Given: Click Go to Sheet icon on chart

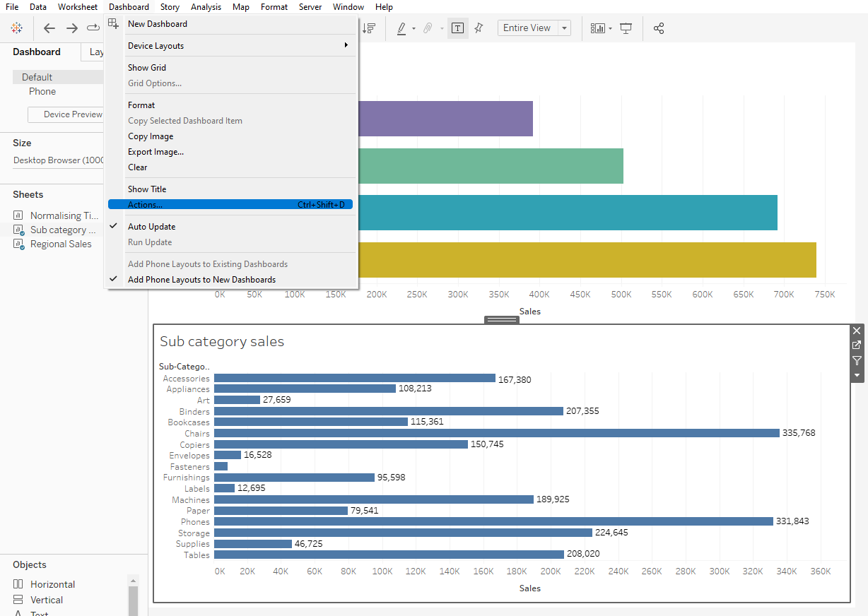Looking at the screenshot, I should pyautogui.click(x=857, y=345).
